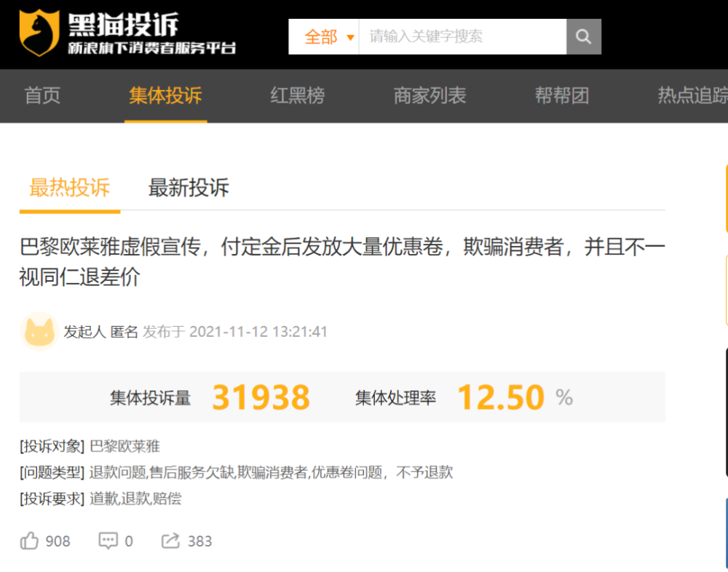Click the 发起人 匿名 label
This screenshot has height=572, width=728.
point(100,332)
